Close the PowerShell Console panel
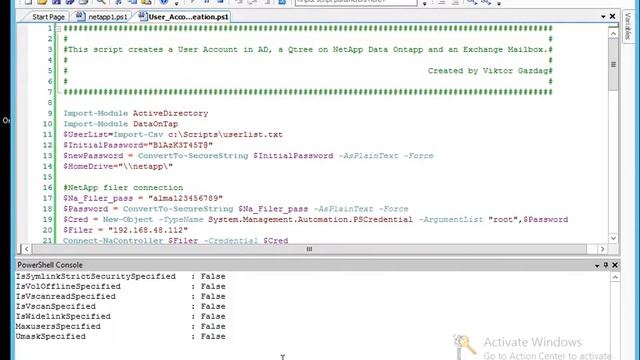 615,265
